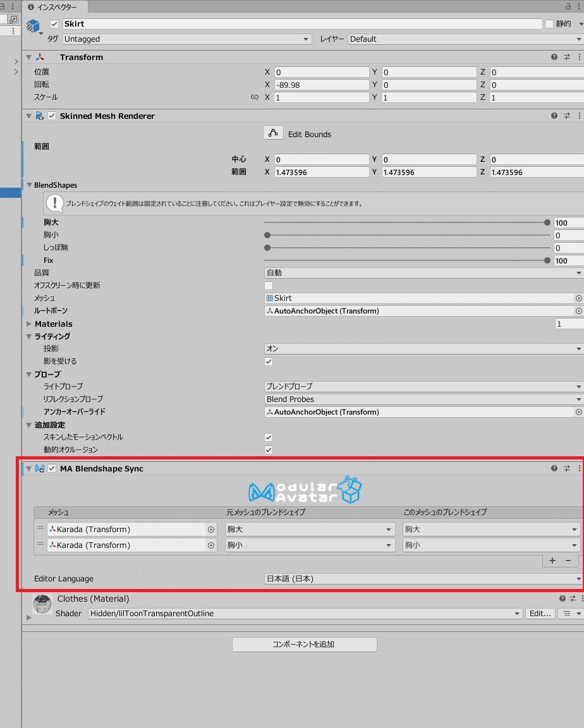This screenshot has width=584, height=728.
Task: Open second row このメッシュ 胸小 dropdown
Action: tap(491, 545)
